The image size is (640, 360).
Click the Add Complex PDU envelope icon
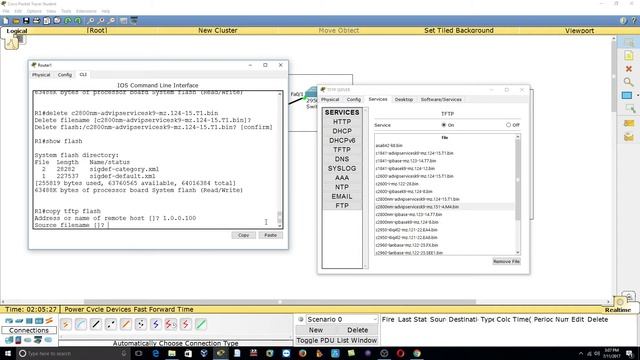pyautogui.click(x=629, y=137)
